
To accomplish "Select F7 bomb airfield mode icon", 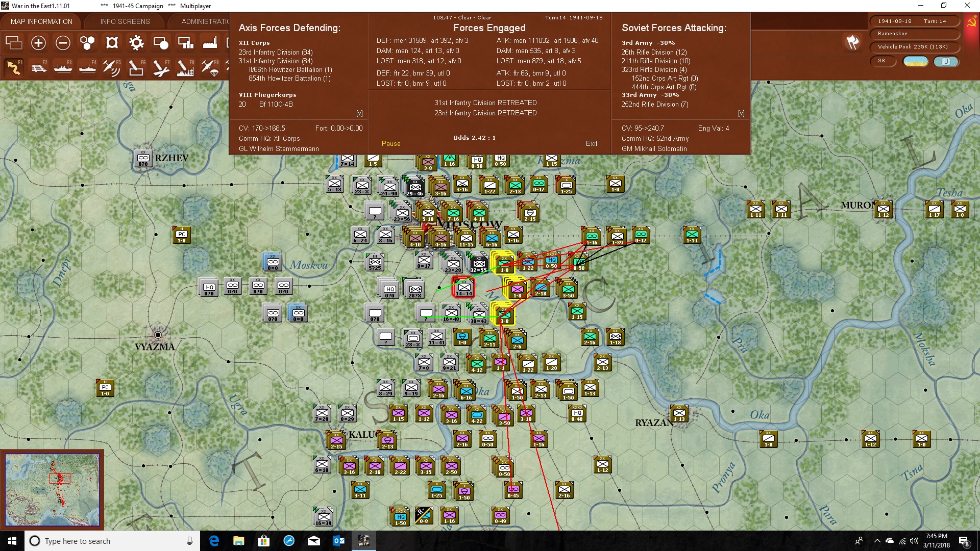I will point(161,67).
